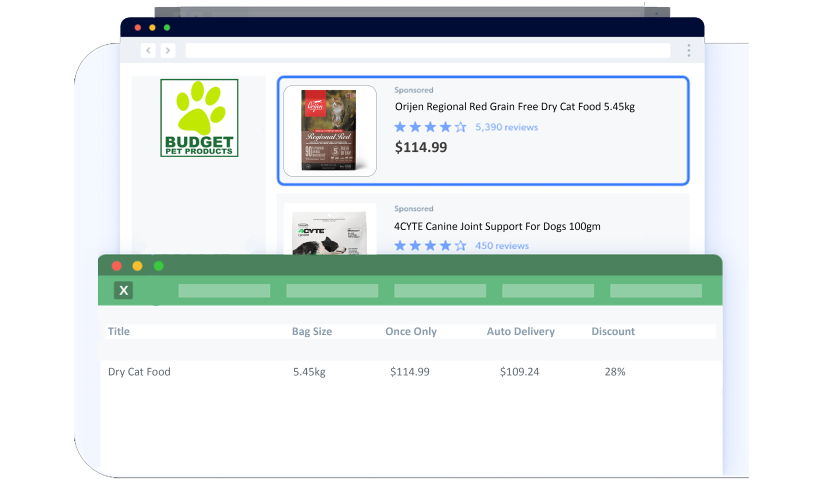Click the second ribbon tab in spreadsheet
This screenshot has height=480, width=823.
tap(332, 291)
